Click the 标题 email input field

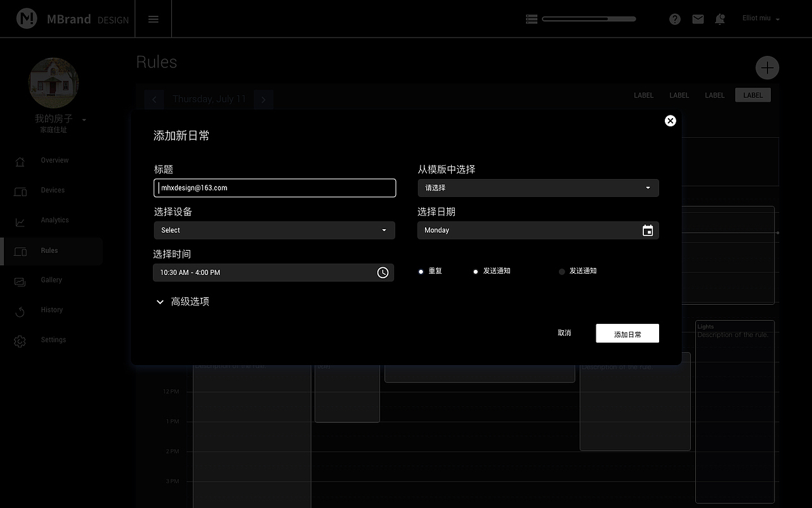click(274, 188)
